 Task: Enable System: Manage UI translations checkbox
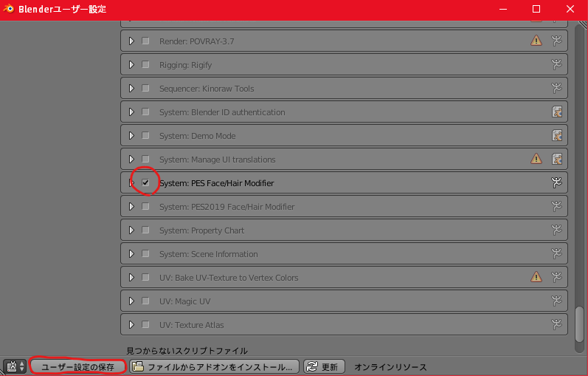pyautogui.click(x=145, y=159)
